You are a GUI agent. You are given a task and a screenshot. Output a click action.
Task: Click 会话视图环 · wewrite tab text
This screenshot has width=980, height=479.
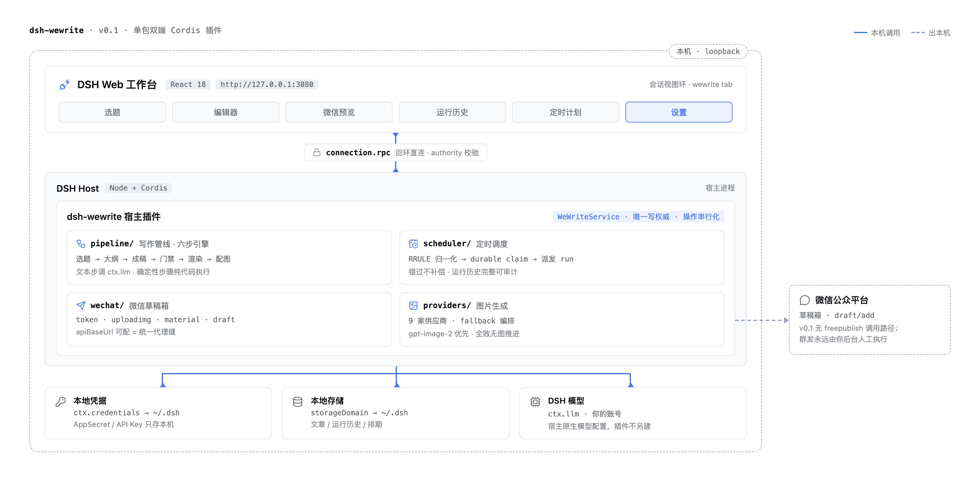[x=691, y=85]
